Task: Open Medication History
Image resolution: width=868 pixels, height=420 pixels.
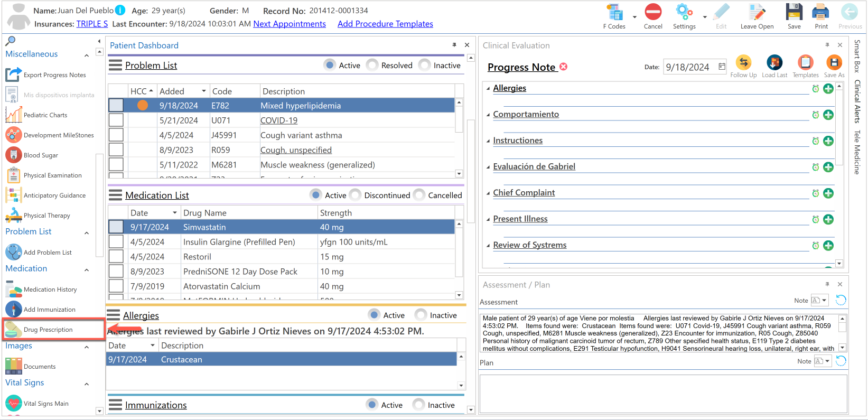Action: pyautogui.click(x=41, y=290)
